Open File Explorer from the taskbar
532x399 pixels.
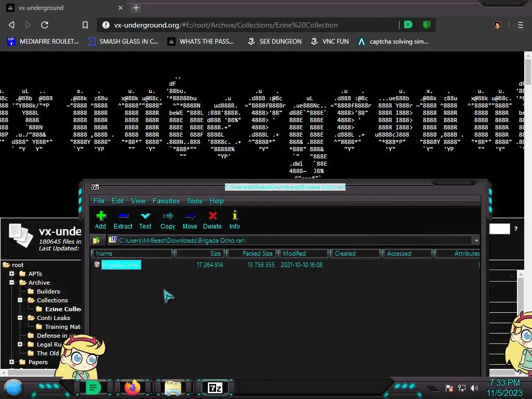172,388
